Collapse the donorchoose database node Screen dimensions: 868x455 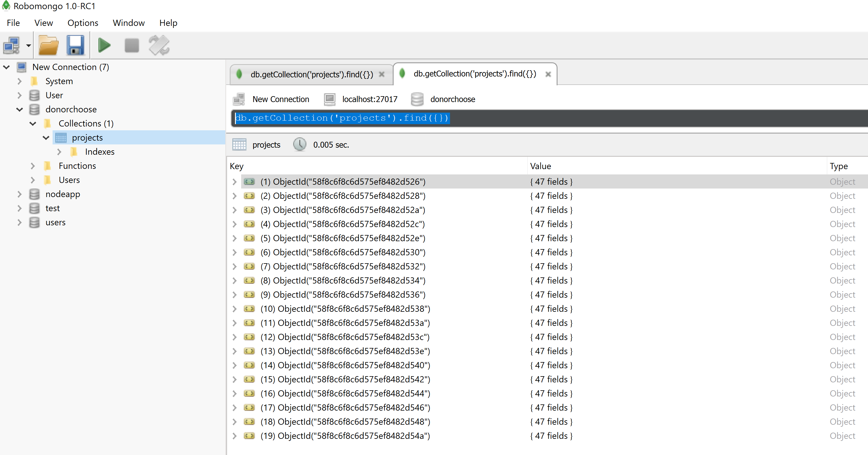[x=19, y=110]
